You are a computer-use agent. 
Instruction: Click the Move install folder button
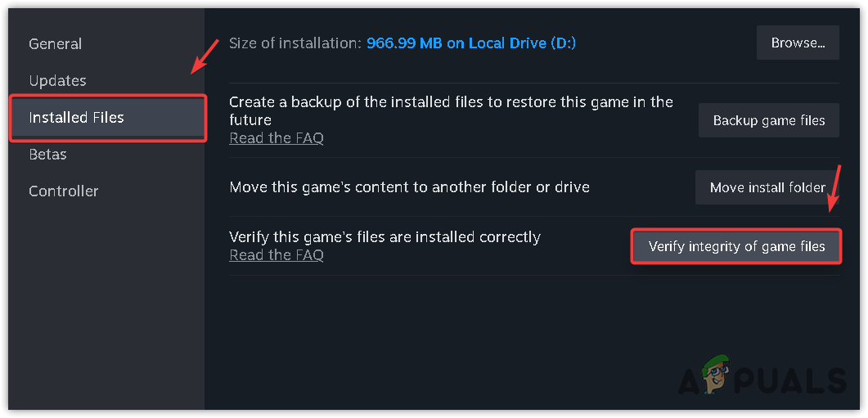[767, 187]
